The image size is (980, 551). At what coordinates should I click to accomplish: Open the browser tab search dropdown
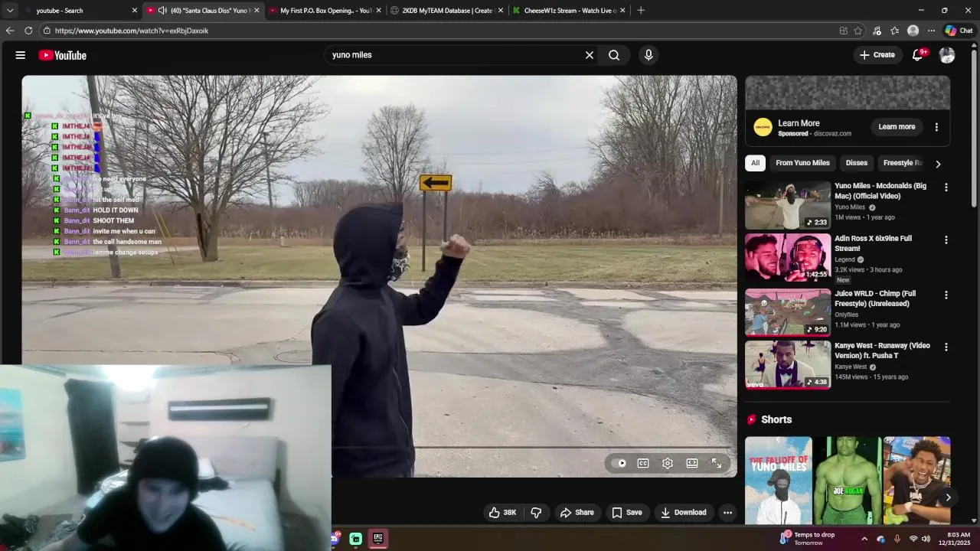10,10
